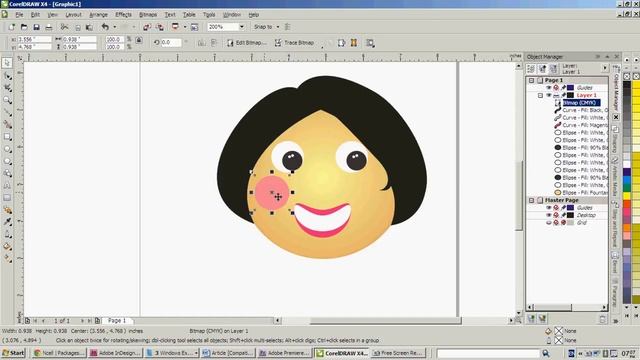Viewport: 640px width, 360px height.
Task: Open the undo history dropdown arrow
Action: 114,27
